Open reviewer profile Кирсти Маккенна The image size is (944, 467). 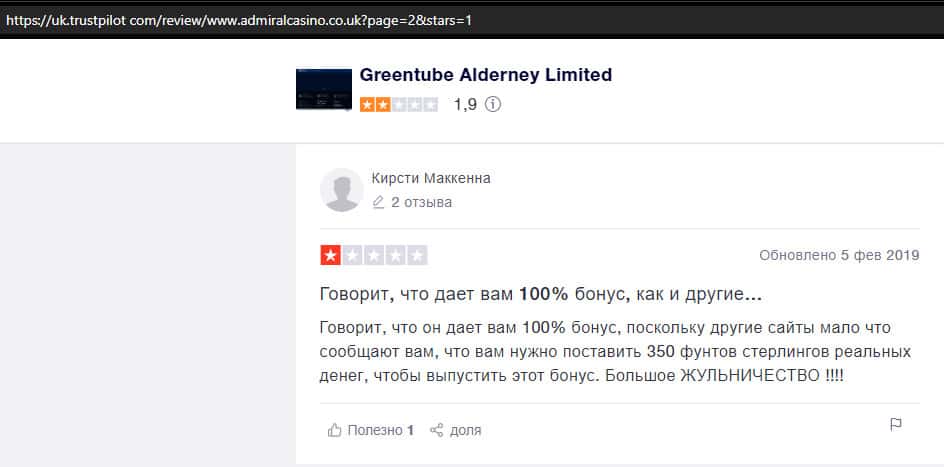click(431, 178)
